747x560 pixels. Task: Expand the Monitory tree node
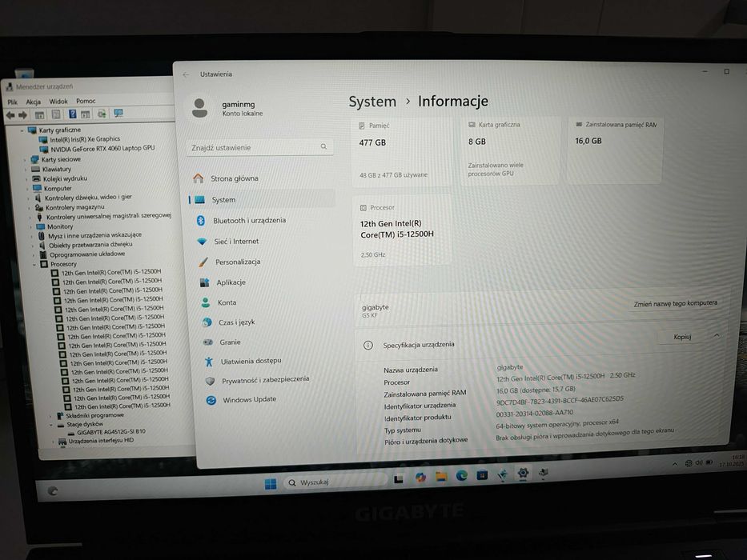[31, 227]
